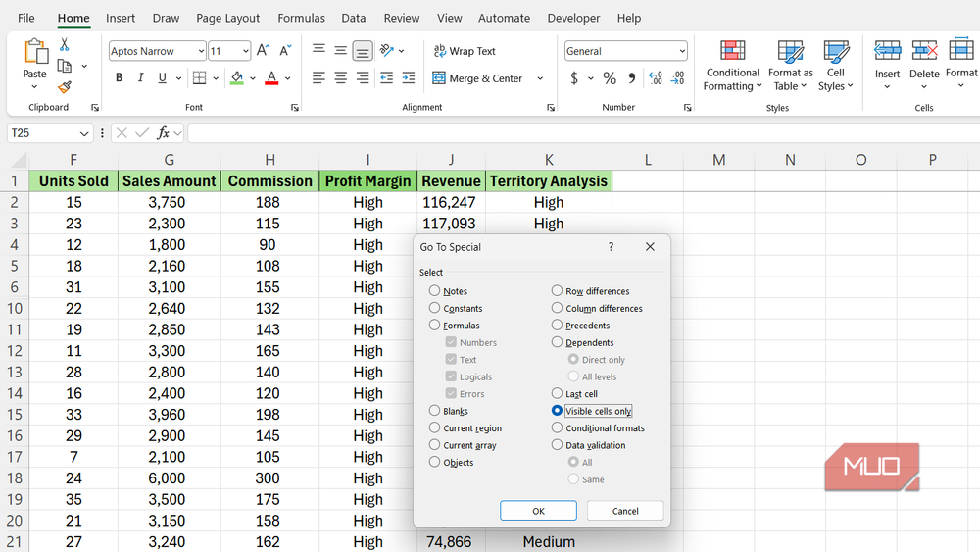
Task: Choose the Last cell option
Action: [557, 393]
